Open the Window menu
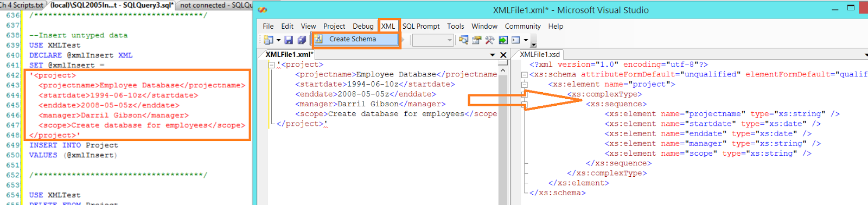The image size is (868, 205). click(484, 26)
